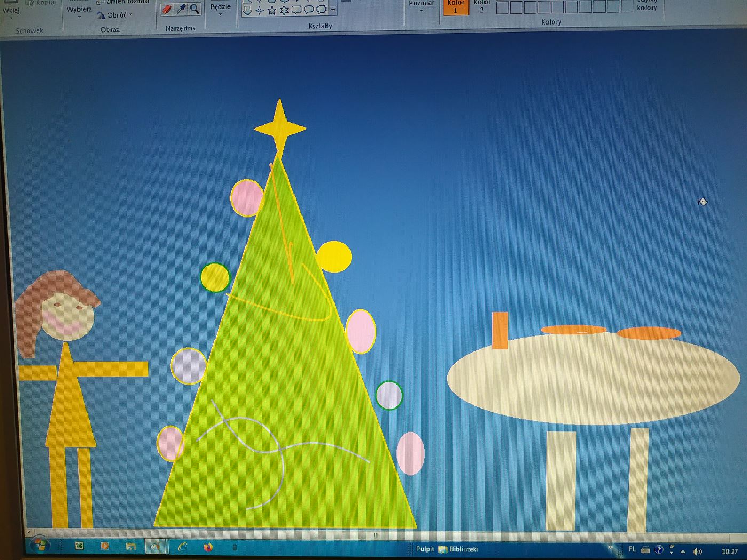Open the Windows Start menu orb
747x560 pixels.
tap(39, 545)
